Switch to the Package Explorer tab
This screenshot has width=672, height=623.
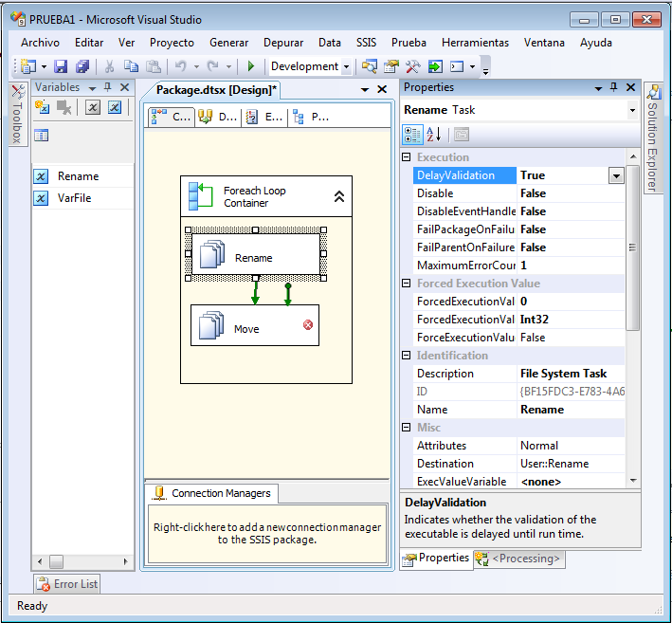311,117
